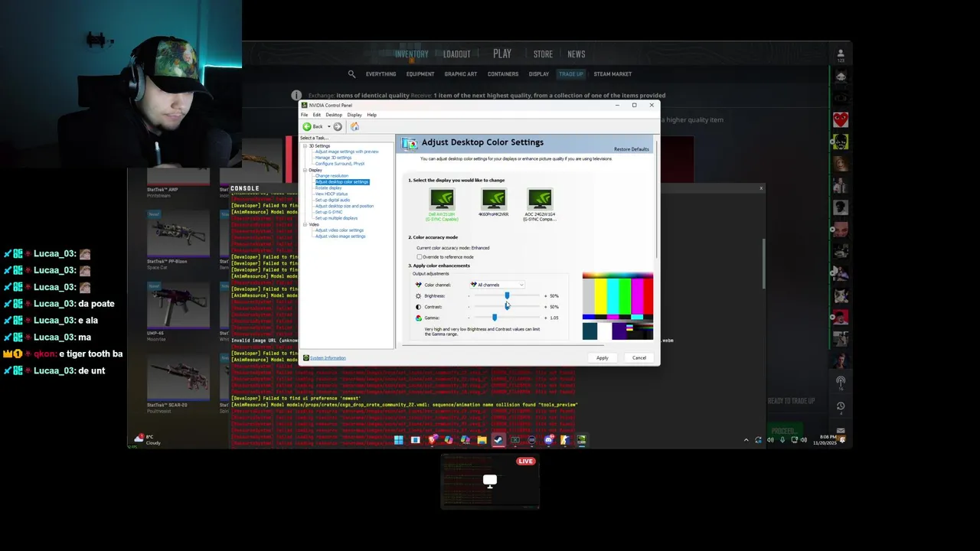This screenshot has height=551, width=980.
Task: Click the info icon beside Exchange text
Action: 296,96
